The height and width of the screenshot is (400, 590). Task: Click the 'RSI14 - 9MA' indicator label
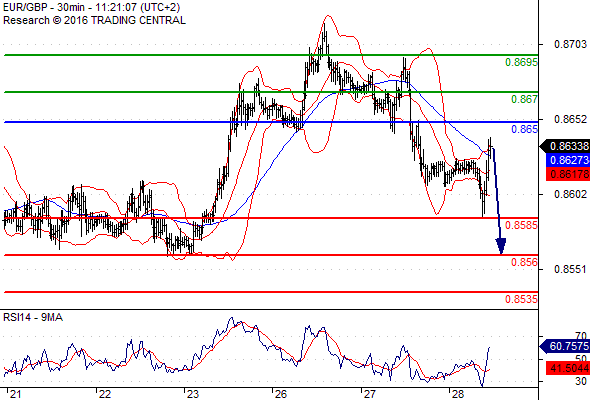[33, 318]
